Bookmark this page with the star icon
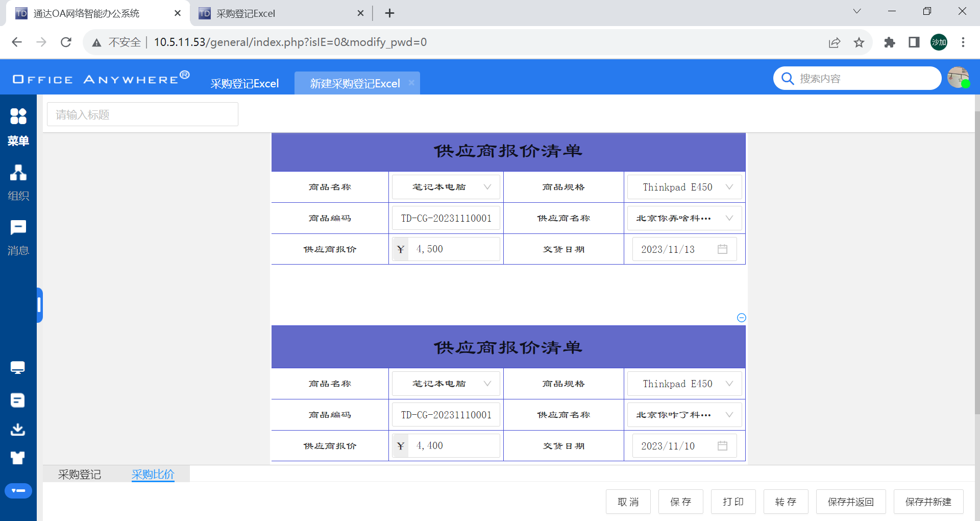This screenshot has height=521, width=980. (859, 42)
